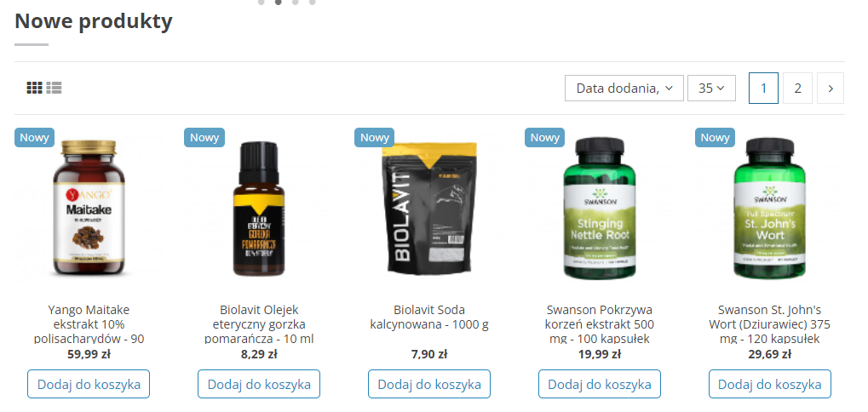Open Swanson Pokrzywa korzeń ekstrakt product link
Viewport: 868px width, 412px height.
[x=600, y=323]
